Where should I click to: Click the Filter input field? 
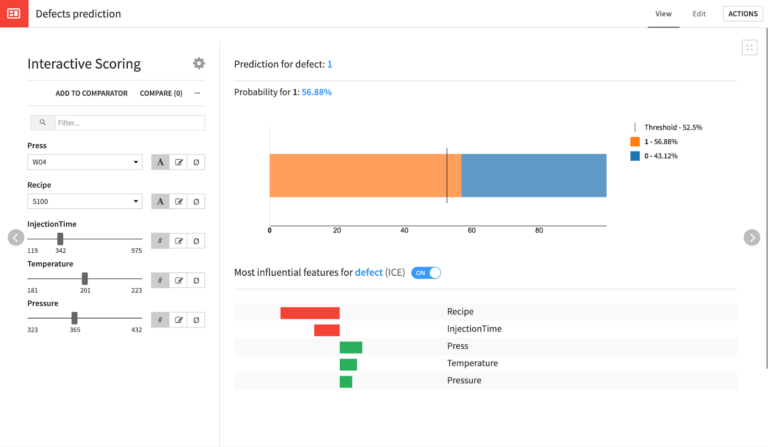[x=130, y=122]
